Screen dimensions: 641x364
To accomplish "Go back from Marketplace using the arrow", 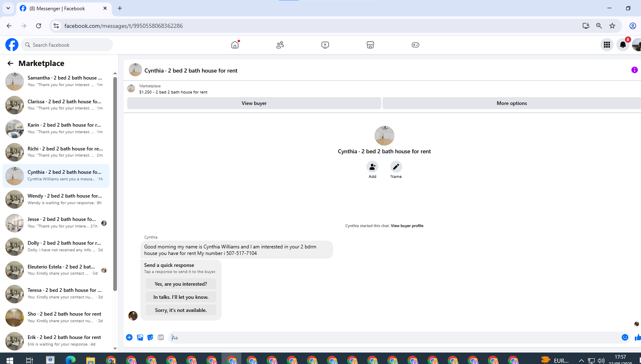I will (10, 63).
